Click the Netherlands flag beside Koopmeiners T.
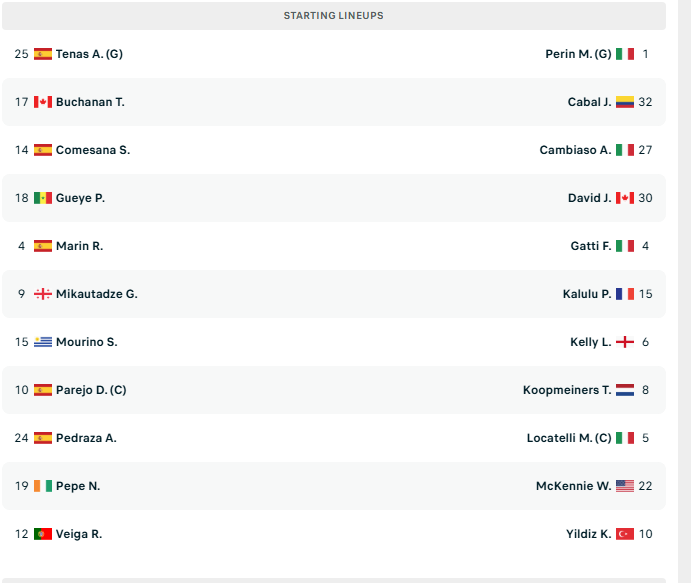Image resolution: width=691 pixels, height=583 pixels. (x=625, y=390)
